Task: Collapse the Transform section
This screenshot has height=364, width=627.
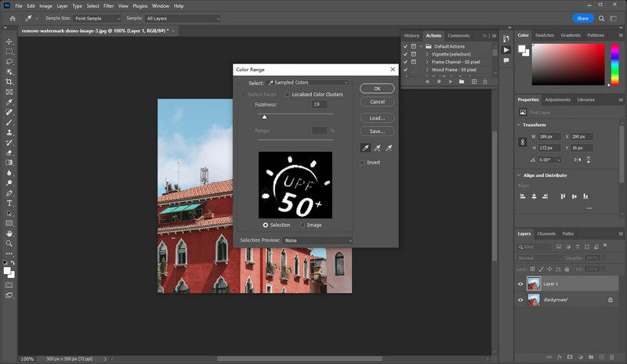Action: [x=519, y=125]
